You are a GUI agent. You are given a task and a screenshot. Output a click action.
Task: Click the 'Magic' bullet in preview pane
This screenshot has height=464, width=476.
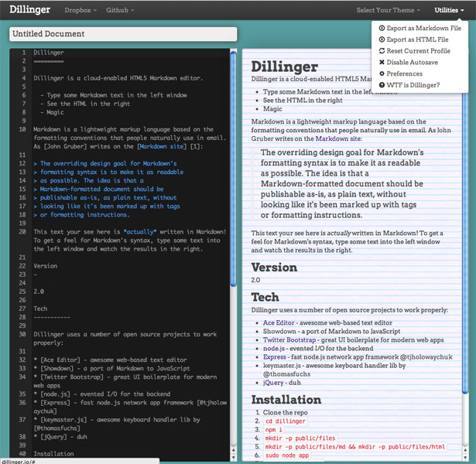(x=272, y=109)
